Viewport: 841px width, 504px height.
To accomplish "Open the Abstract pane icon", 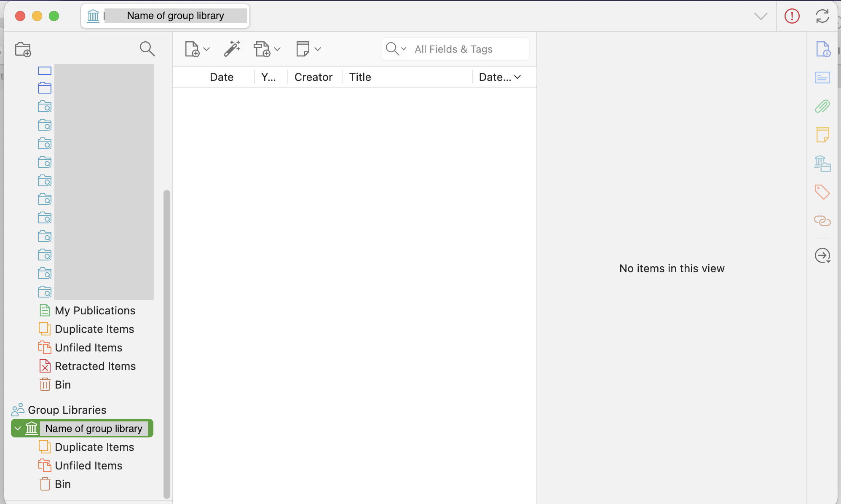I will [822, 78].
